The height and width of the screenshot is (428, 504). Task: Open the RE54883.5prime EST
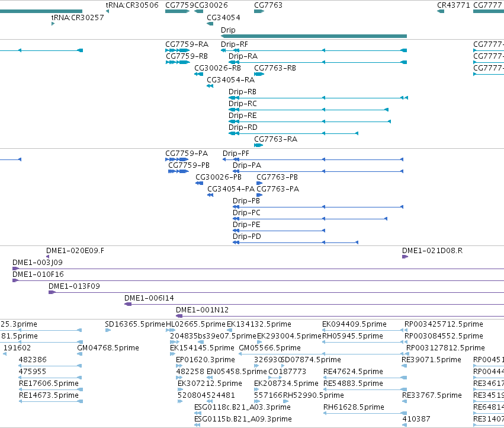(365, 389)
